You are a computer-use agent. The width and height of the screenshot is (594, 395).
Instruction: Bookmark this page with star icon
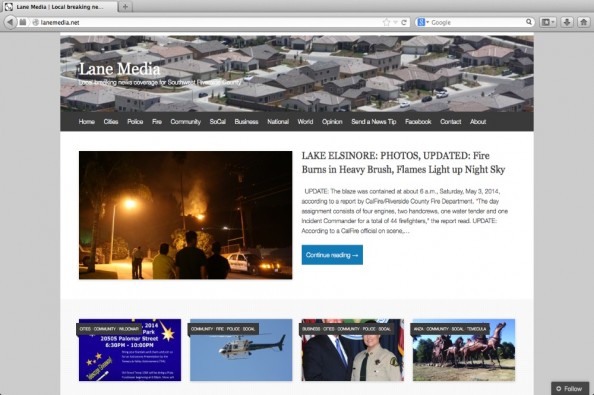386,22
